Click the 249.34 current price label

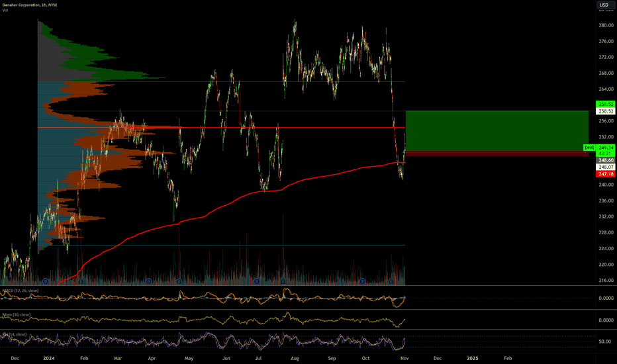coord(606,148)
